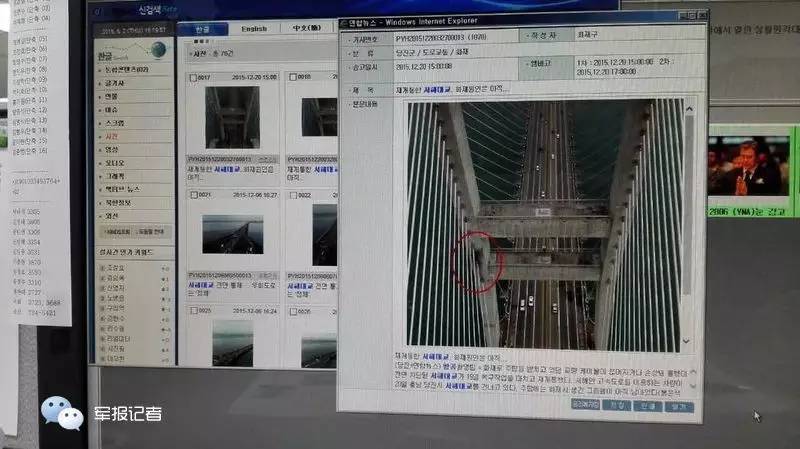Click 서해대교 link in the popup title row
Image resolution: width=800 pixels, height=449 pixels.
point(437,89)
